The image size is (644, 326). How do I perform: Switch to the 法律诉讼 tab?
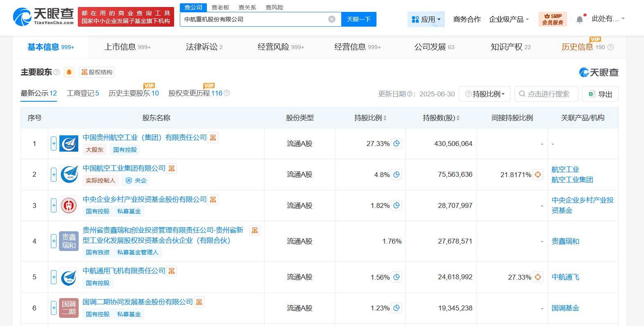coord(204,47)
